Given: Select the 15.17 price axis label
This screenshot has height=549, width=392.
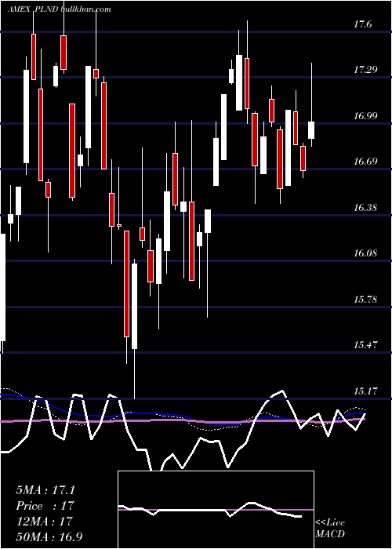Looking at the screenshot, I should pos(365,391).
